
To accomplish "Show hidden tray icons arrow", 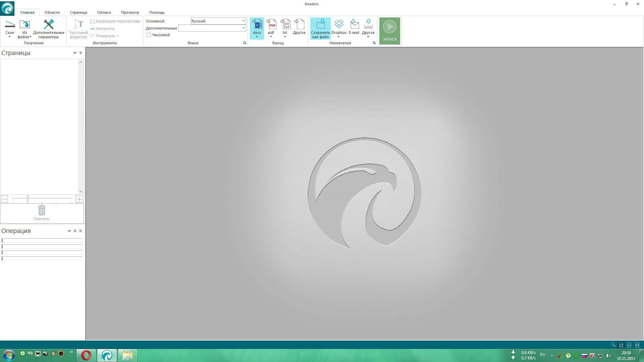I will [552, 356].
